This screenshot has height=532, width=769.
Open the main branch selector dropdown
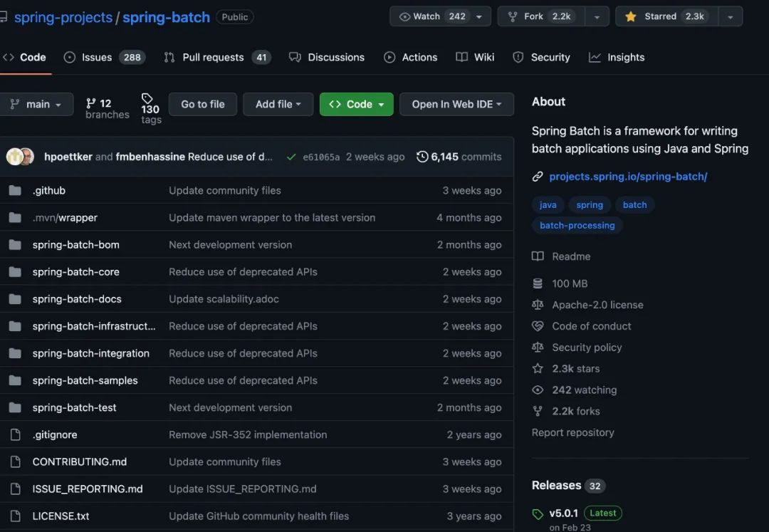36,104
